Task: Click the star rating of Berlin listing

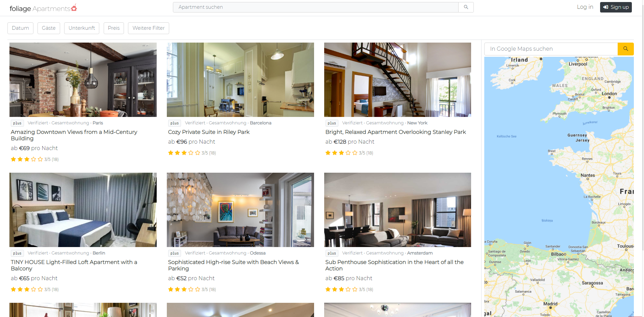Action: tap(27, 289)
